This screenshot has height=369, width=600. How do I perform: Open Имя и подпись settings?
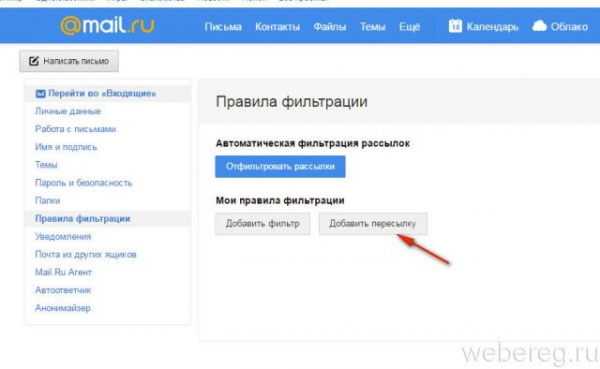(66, 147)
